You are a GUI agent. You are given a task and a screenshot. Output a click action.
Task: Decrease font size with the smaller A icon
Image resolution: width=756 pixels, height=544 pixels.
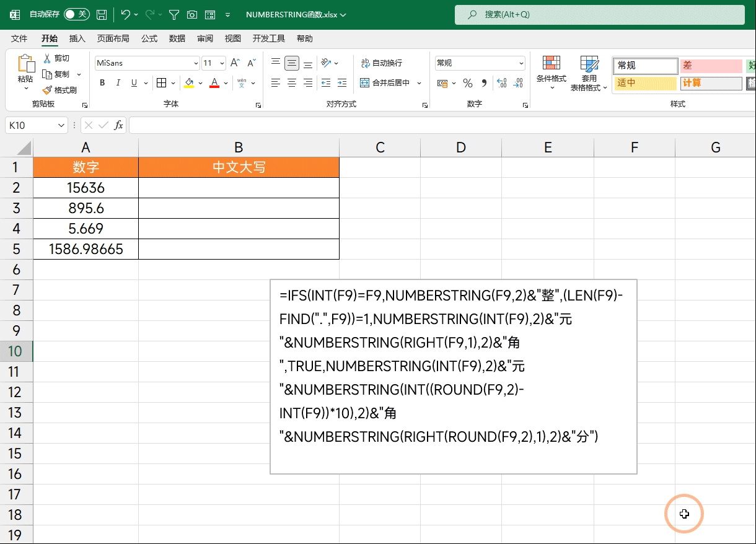pos(251,63)
